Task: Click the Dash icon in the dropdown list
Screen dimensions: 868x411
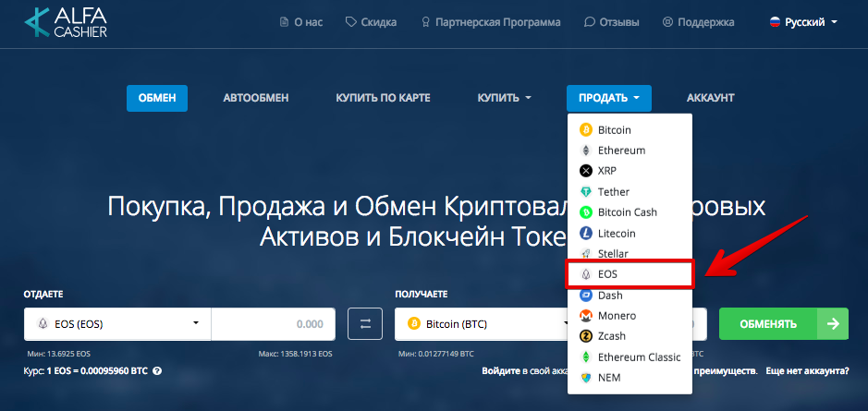Action: pos(586,296)
